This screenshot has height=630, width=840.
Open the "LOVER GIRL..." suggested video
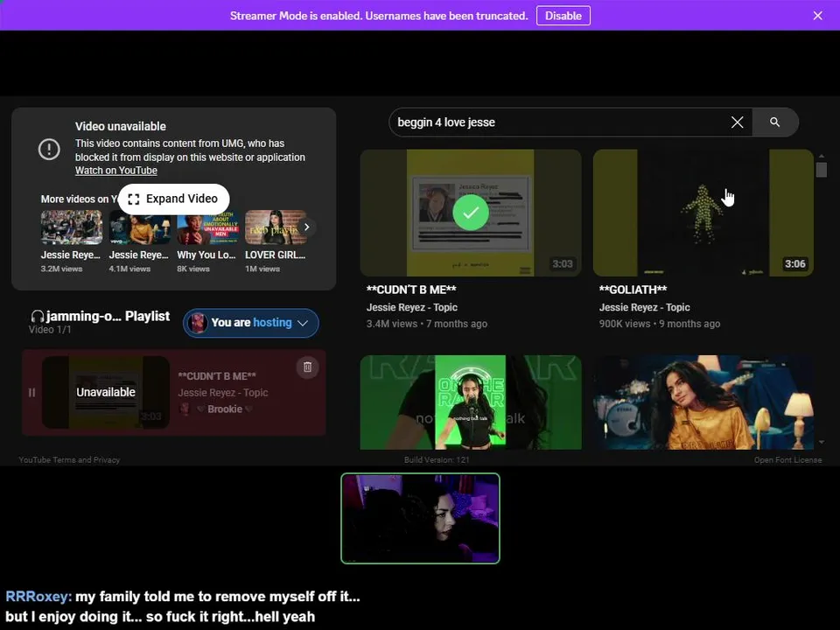pyautogui.click(x=276, y=227)
